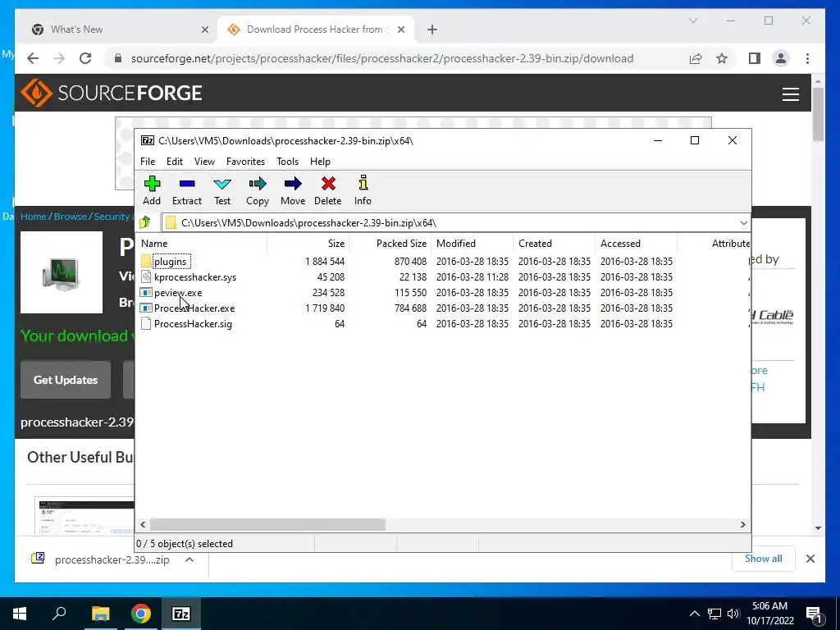840x630 pixels.
Task: Click Show all downloads
Action: point(764,558)
